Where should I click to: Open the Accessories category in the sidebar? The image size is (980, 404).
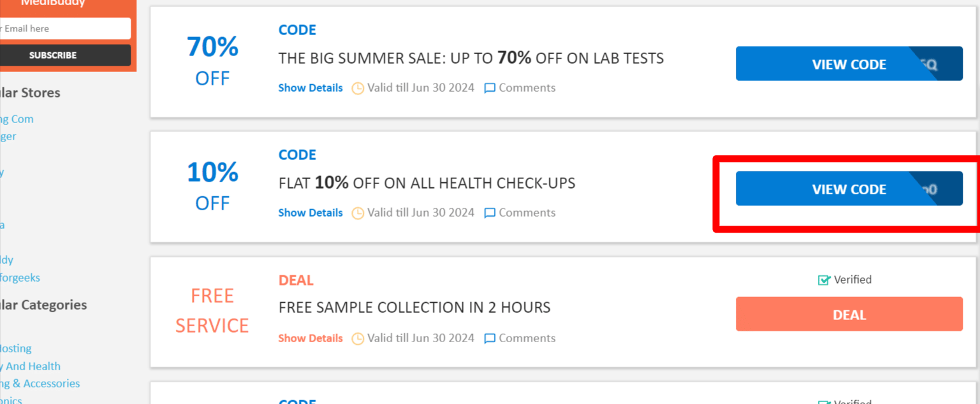(40, 383)
